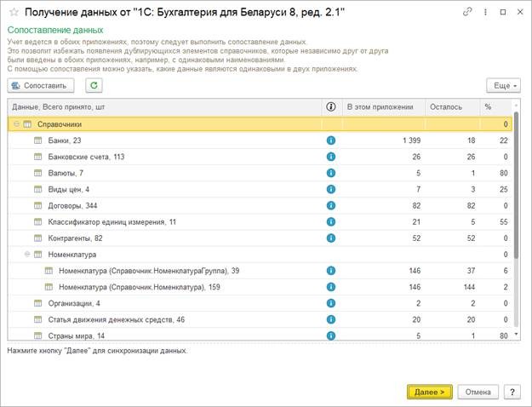Open info icon for Виды цен row
The width and height of the screenshot is (532, 407).
331,189
